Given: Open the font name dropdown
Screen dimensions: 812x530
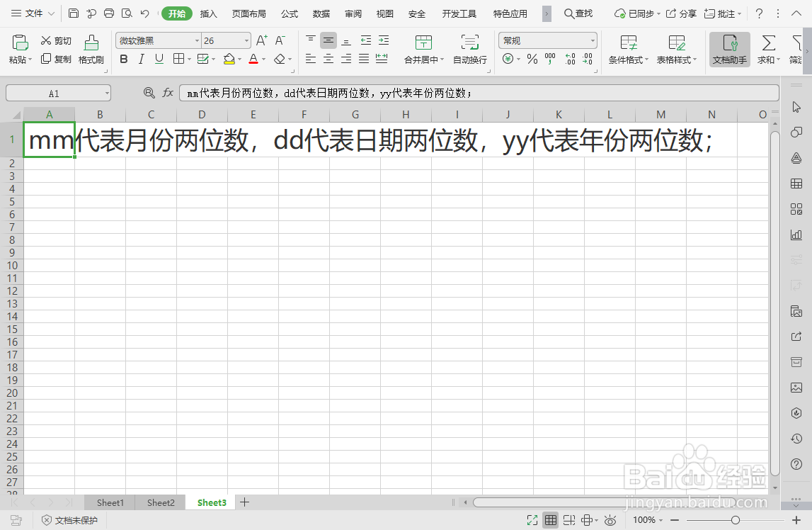Looking at the screenshot, I should point(197,40).
